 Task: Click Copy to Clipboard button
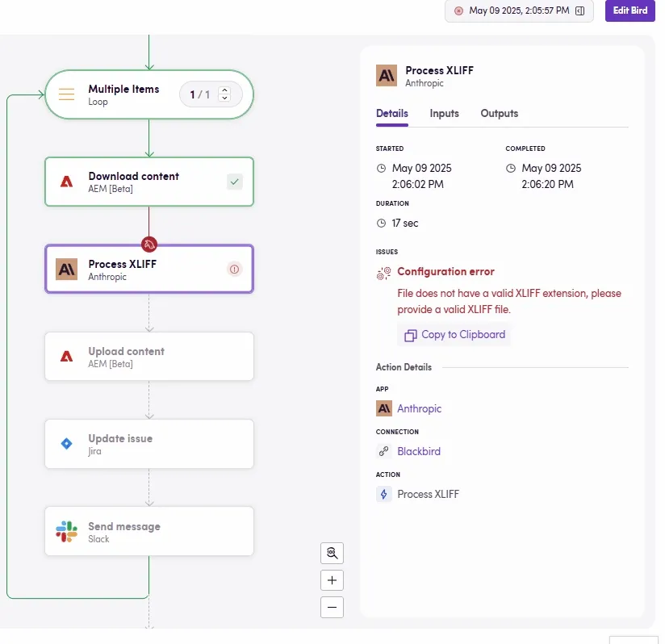[x=454, y=335]
